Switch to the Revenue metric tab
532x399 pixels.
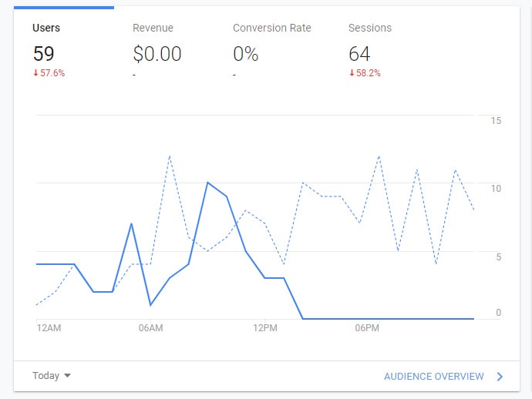[x=153, y=28]
